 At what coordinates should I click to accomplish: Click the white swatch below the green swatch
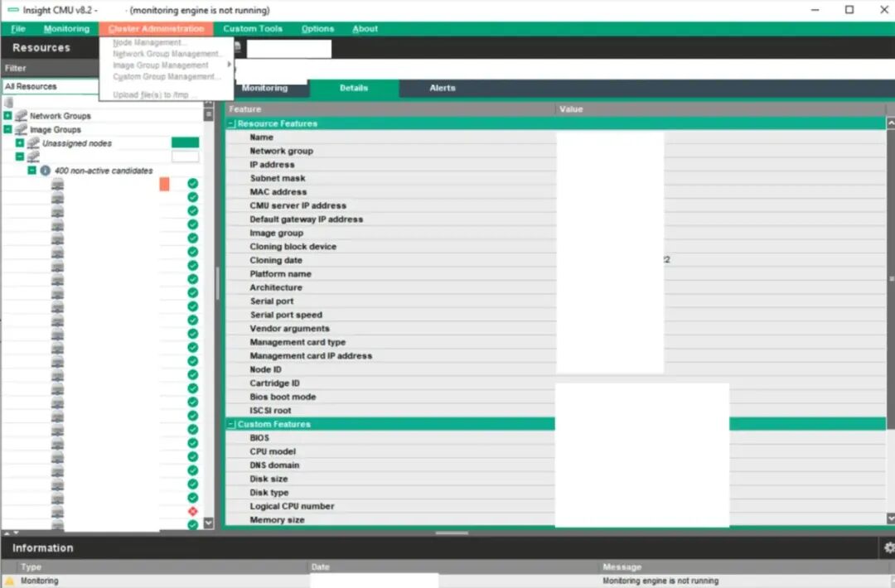pyautogui.click(x=185, y=157)
